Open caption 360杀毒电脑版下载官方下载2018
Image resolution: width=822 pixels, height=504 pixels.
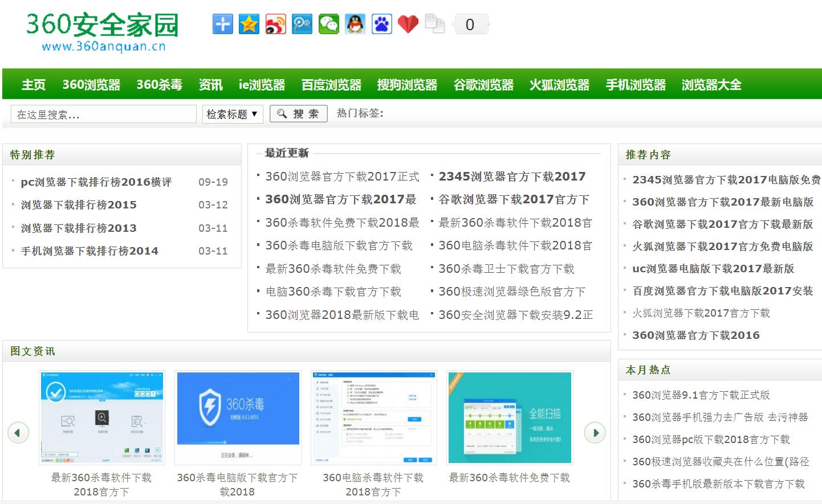pyautogui.click(x=238, y=485)
